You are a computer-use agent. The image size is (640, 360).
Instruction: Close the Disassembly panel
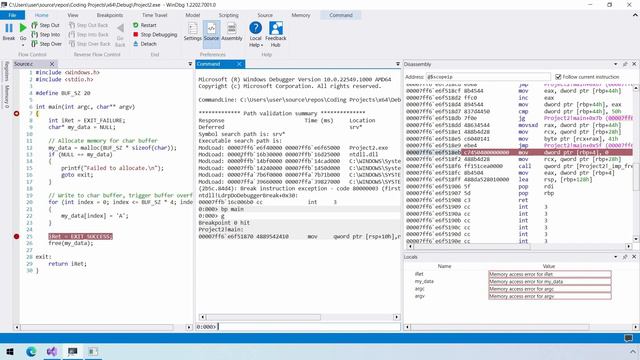point(634,64)
